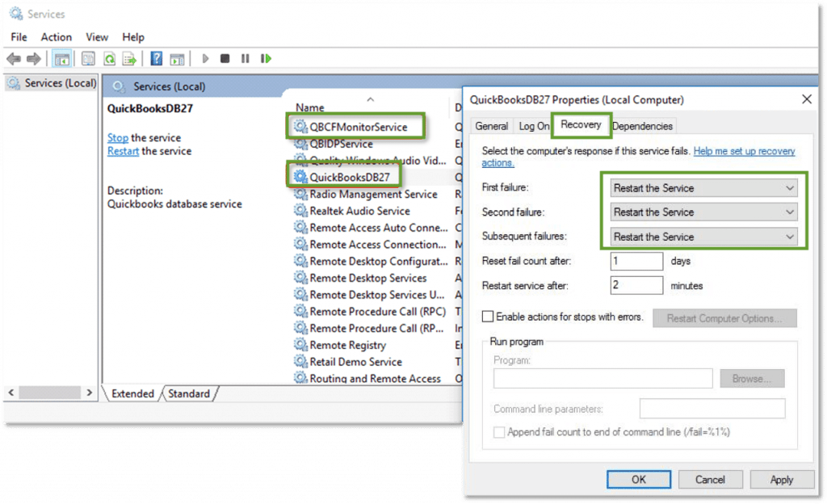Screen dimensions: 827x504
Task: Click the Browse... button
Action: click(752, 378)
